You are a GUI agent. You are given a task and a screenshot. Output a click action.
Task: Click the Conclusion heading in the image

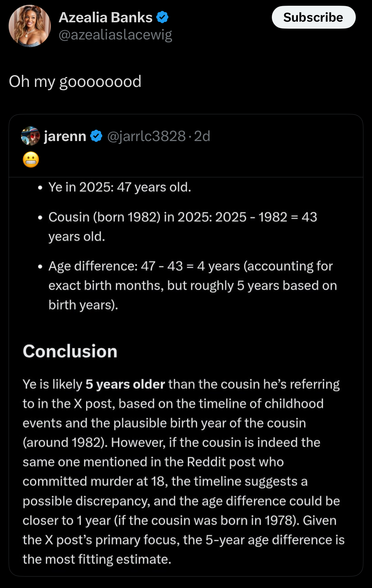click(70, 351)
